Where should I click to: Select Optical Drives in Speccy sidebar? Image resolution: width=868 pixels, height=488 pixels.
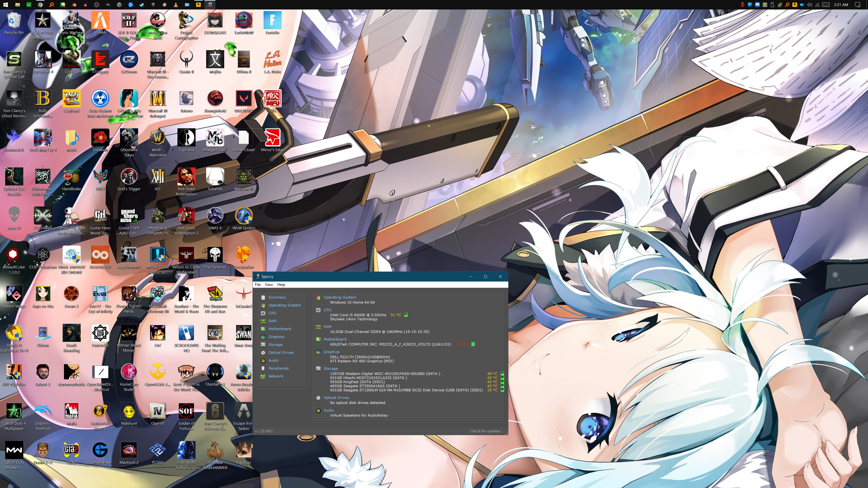(x=281, y=353)
